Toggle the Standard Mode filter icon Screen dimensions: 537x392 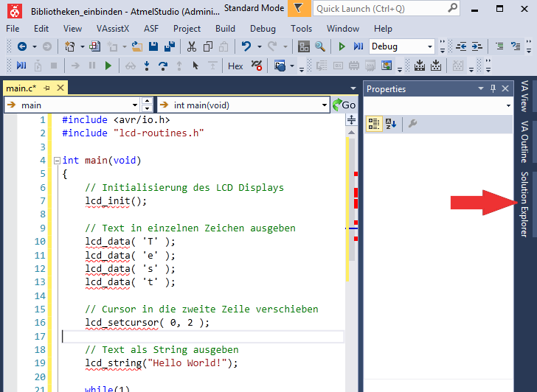pos(299,8)
